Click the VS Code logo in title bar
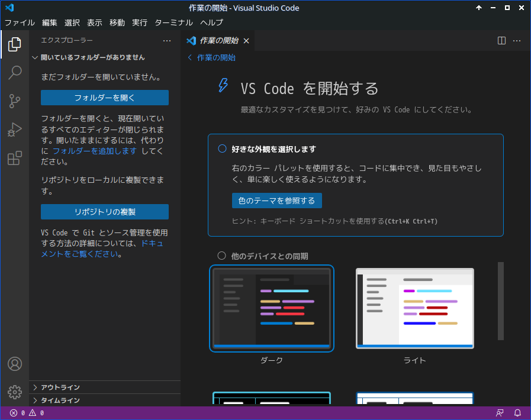The image size is (531, 420). point(9,8)
